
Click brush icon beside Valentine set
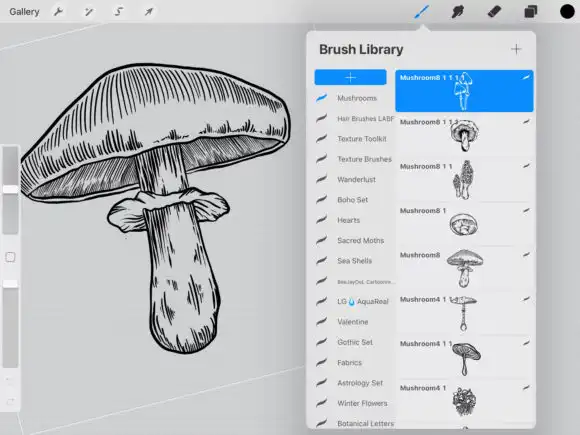321,321
